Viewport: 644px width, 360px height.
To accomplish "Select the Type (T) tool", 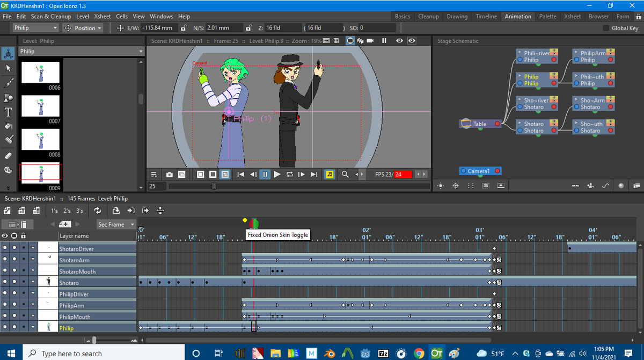I will tap(8, 112).
